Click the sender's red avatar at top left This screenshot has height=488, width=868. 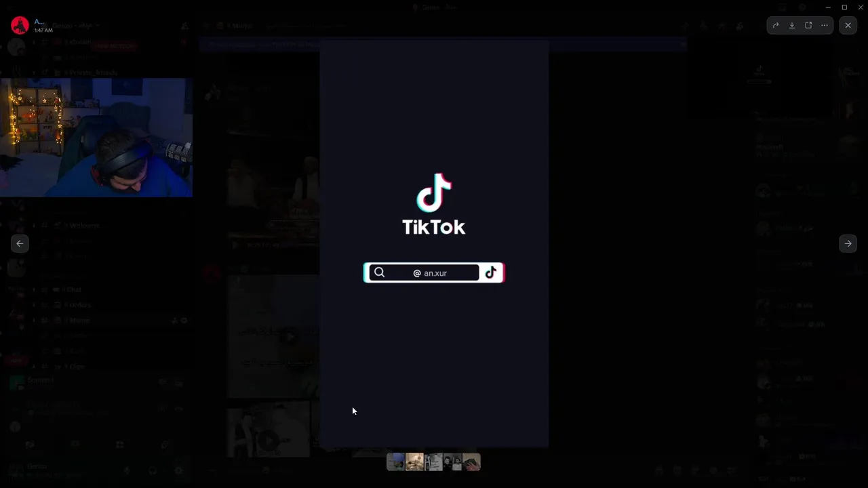(x=20, y=26)
